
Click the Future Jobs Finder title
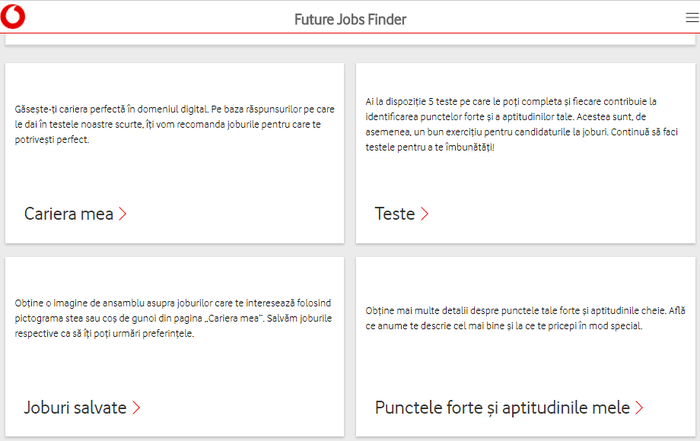pos(350,19)
